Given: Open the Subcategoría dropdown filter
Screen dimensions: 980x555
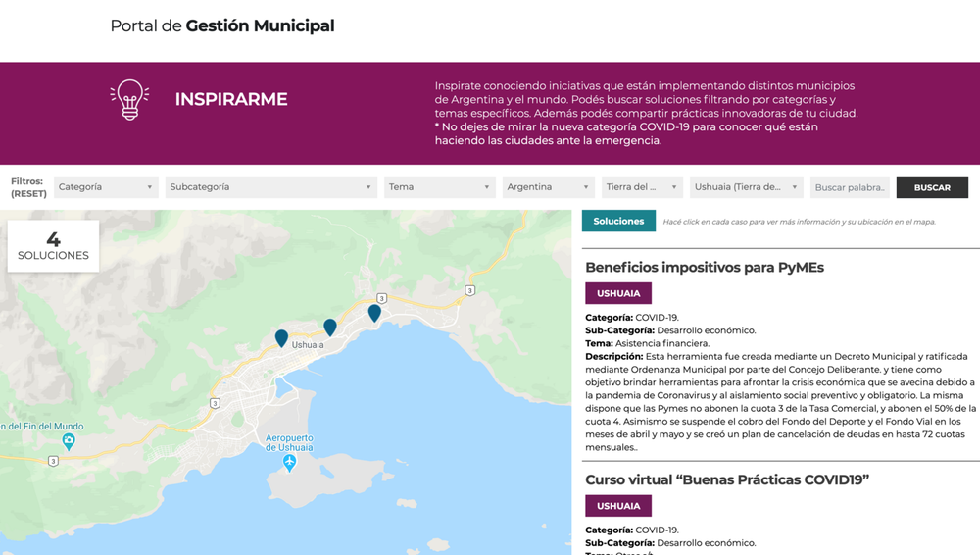Looking at the screenshot, I should coord(271,187).
